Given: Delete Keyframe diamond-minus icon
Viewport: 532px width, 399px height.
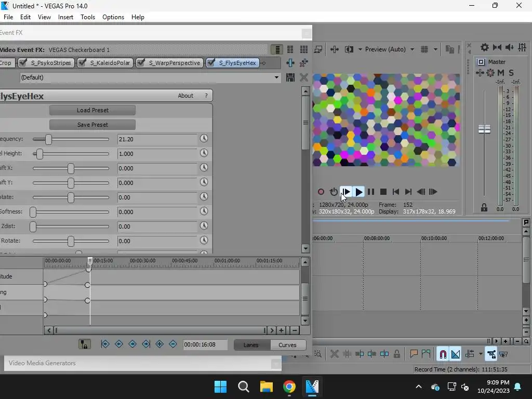Looking at the screenshot, I should [x=172, y=344].
